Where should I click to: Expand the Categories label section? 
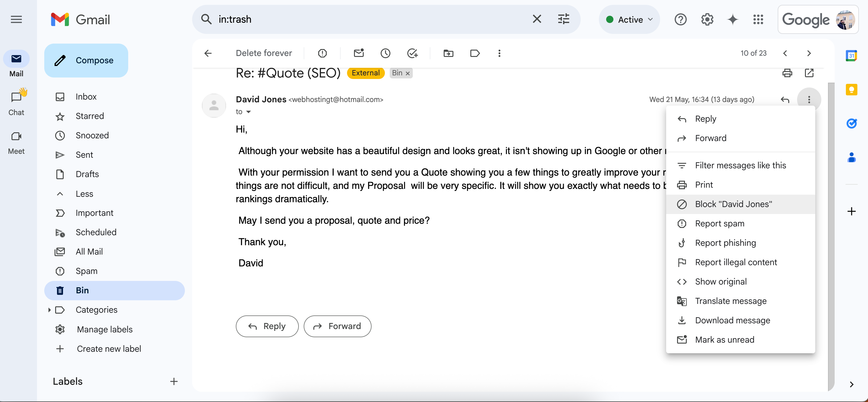(49, 310)
